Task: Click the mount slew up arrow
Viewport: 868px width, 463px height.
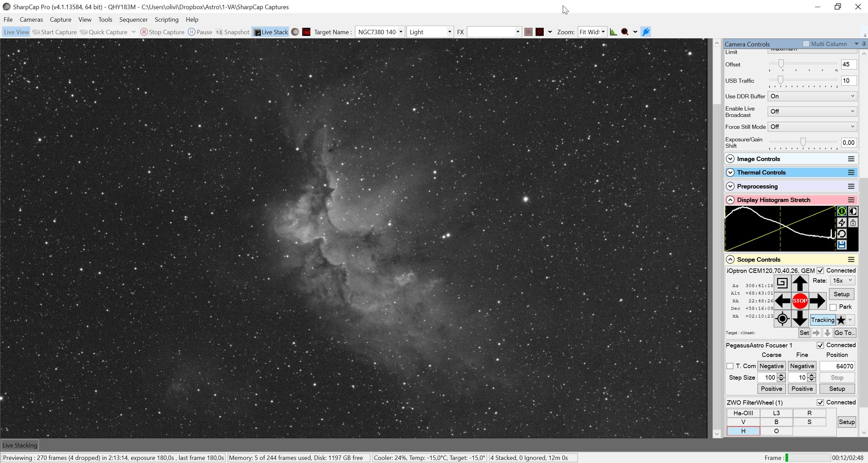Action: [800, 283]
